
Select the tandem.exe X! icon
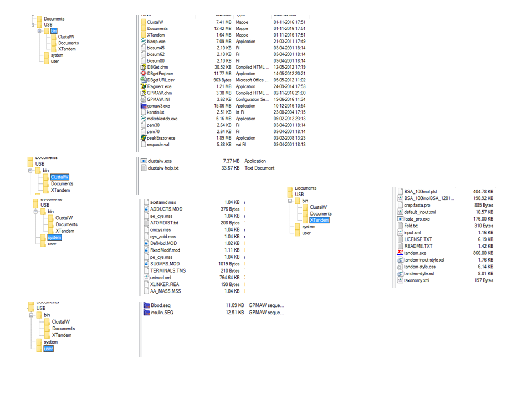click(x=400, y=253)
